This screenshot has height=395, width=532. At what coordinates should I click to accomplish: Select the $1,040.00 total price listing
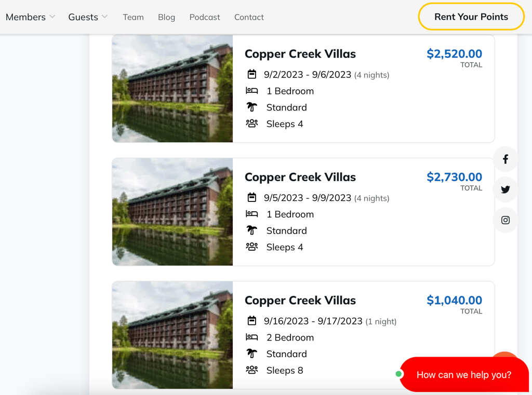pyautogui.click(x=454, y=301)
